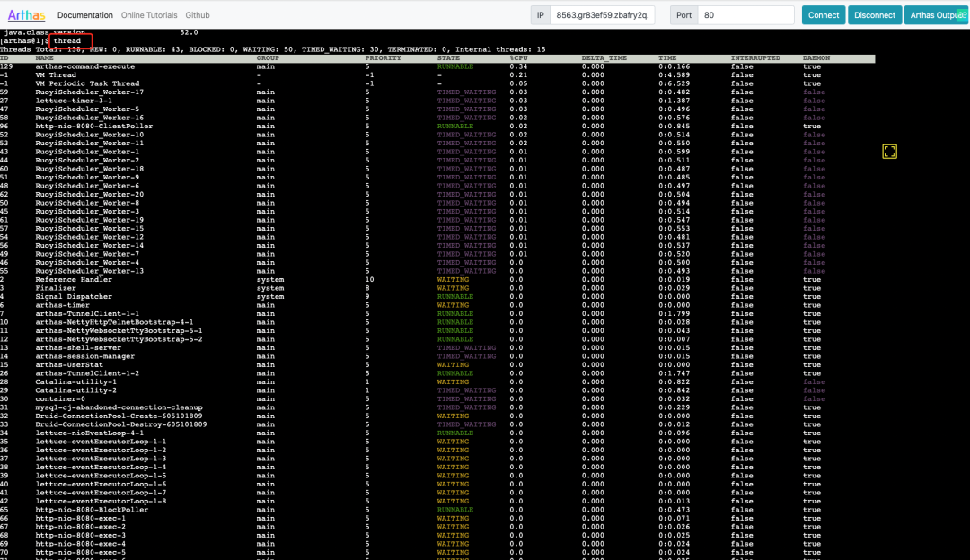
Task: Click priority 10 of Reference Handler
Action: click(369, 280)
